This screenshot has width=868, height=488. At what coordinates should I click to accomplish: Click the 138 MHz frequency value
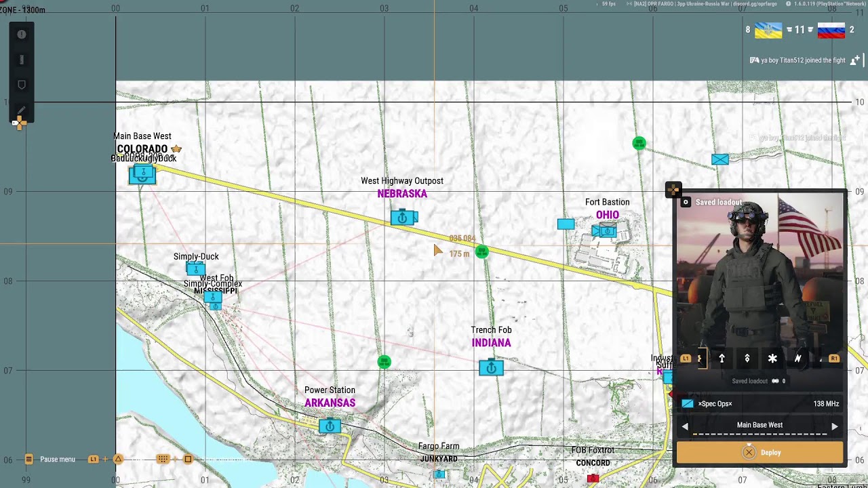coord(826,403)
